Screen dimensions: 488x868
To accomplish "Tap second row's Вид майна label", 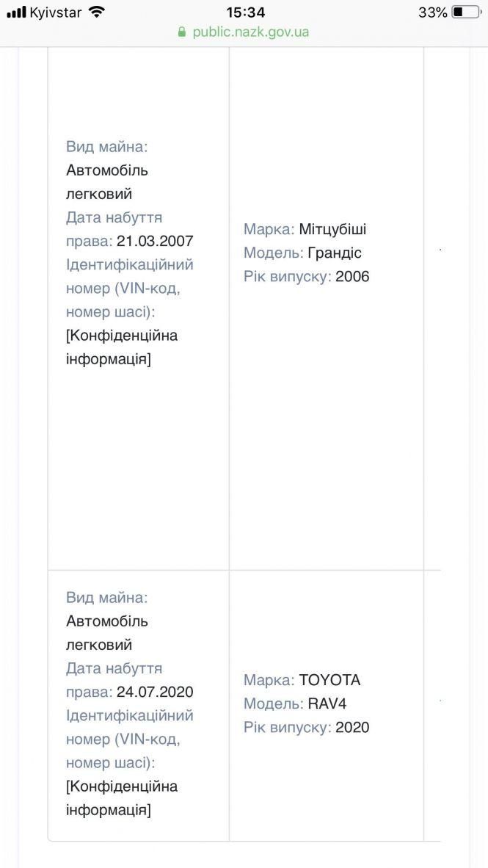I will (106, 598).
